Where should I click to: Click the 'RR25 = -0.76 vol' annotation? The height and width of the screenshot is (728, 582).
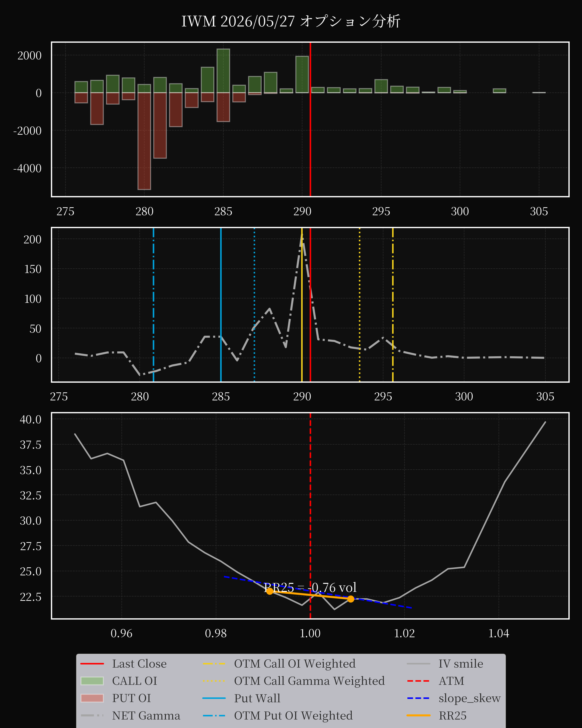[x=310, y=587]
